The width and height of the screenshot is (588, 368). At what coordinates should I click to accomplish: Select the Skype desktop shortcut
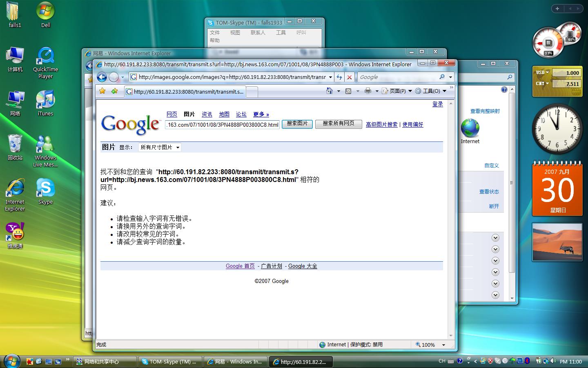[x=45, y=191]
